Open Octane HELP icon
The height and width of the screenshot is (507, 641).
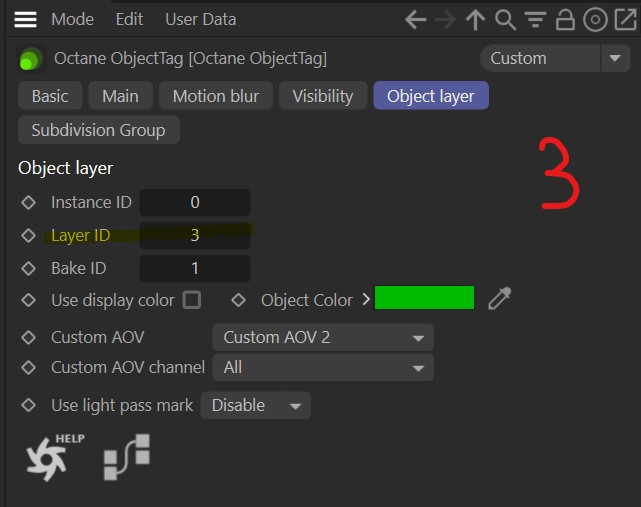pyautogui.click(x=54, y=457)
